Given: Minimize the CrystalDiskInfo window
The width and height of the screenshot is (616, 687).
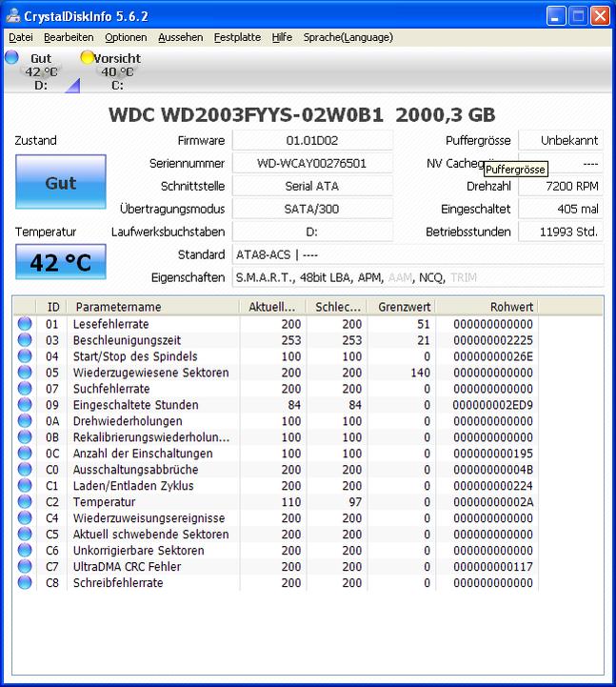Looking at the screenshot, I should pos(556,16).
